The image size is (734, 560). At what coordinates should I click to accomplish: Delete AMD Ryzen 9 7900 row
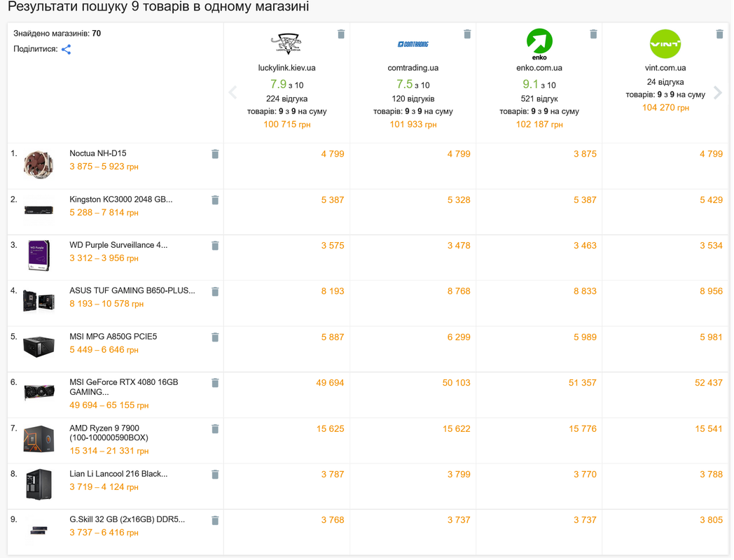pyautogui.click(x=215, y=429)
